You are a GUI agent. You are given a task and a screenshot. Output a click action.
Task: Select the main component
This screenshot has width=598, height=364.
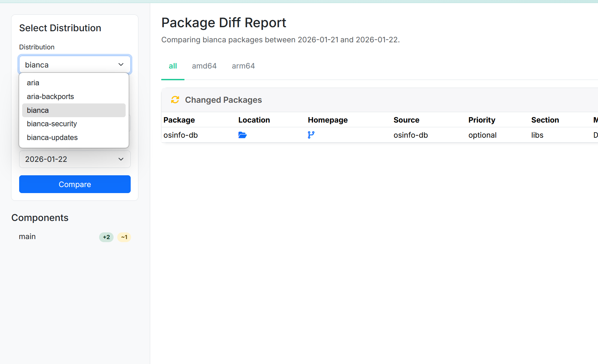click(27, 237)
